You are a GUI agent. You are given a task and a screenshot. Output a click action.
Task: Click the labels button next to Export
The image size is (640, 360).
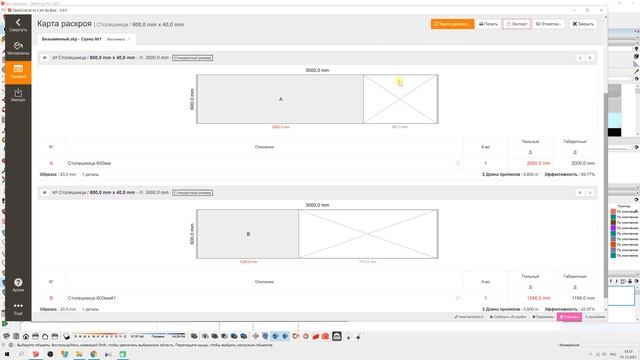(549, 24)
